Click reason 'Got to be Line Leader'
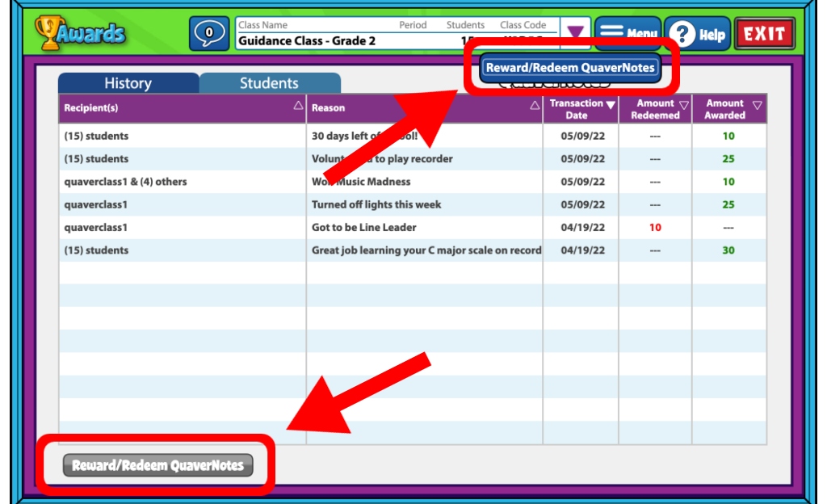Image resolution: width=827 pixels, height=504 pixels. (364, 228)
